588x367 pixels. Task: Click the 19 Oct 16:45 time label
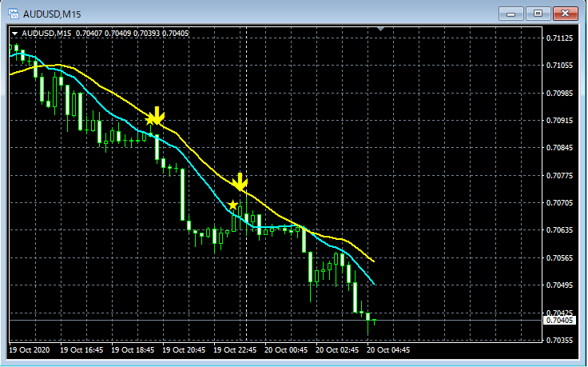tap(81, 349)
